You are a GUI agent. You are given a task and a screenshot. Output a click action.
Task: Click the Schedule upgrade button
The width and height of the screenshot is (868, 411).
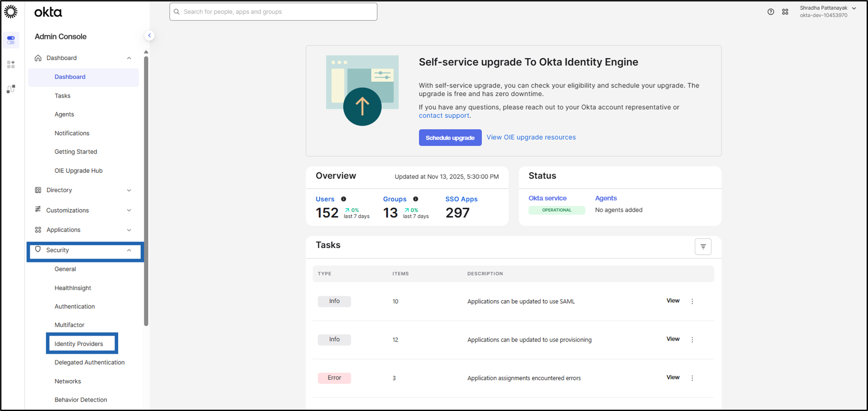pos(450,138)
